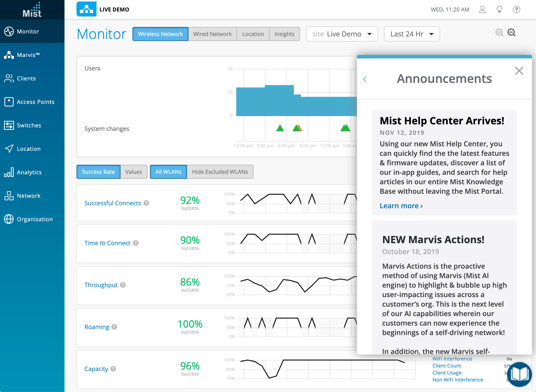Select the Success Rate toggle
Image resolution: width=536 pixels, height=392 pixels.
point(98,172)
